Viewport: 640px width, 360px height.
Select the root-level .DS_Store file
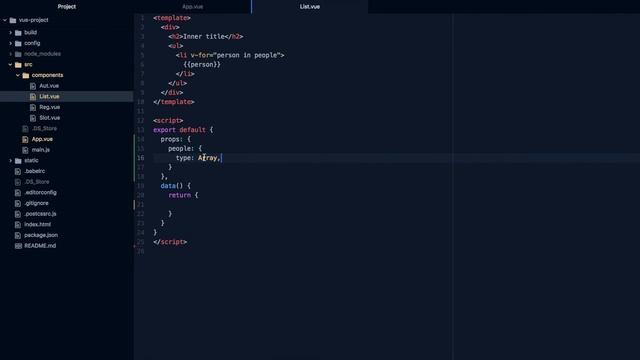37,182
